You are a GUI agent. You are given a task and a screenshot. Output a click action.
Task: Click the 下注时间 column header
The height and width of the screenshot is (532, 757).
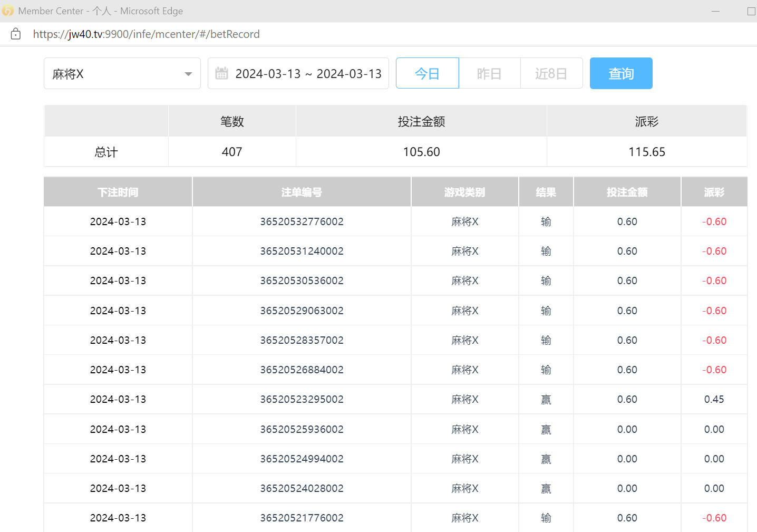(118, 192)
